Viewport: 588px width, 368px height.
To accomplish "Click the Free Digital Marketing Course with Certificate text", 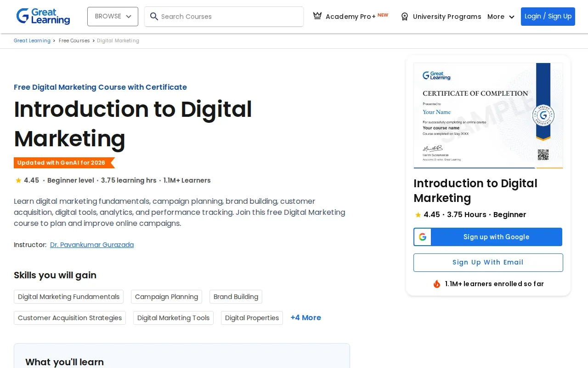I will [x=100, y=87].
